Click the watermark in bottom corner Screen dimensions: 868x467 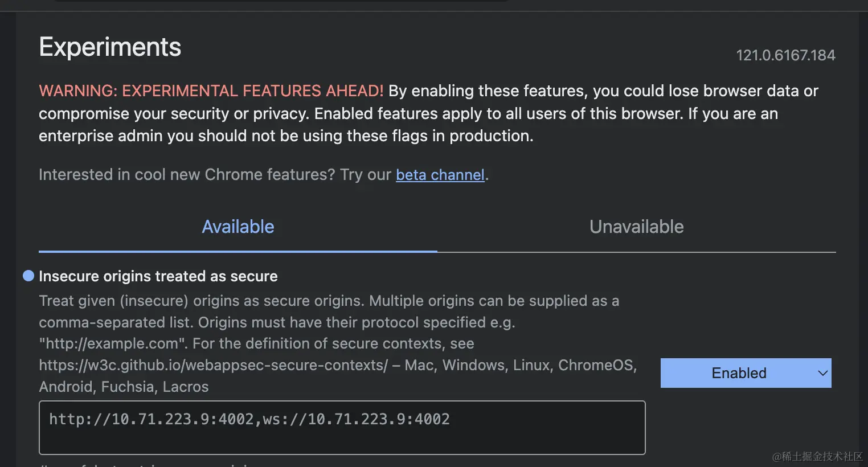(818, 457)
